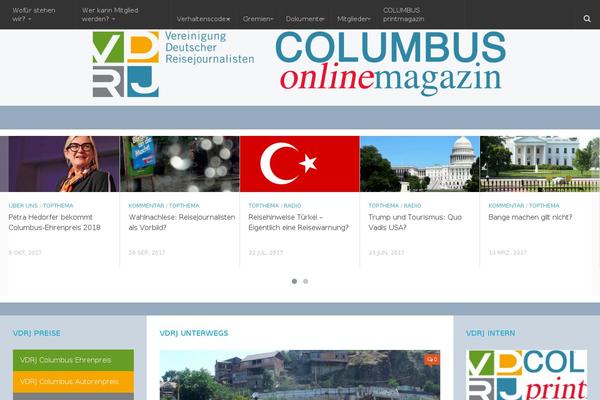The height and width of the screenshot is (400, 600).
Task: Read 'Petra Hedorfer bekommt Columbus-Ehrenpreis 2018' article
Action: [x=54, y=222]
